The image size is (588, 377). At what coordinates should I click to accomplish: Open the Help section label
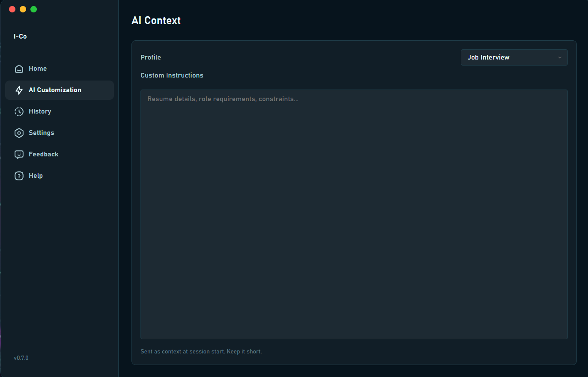tap(36, 176)
